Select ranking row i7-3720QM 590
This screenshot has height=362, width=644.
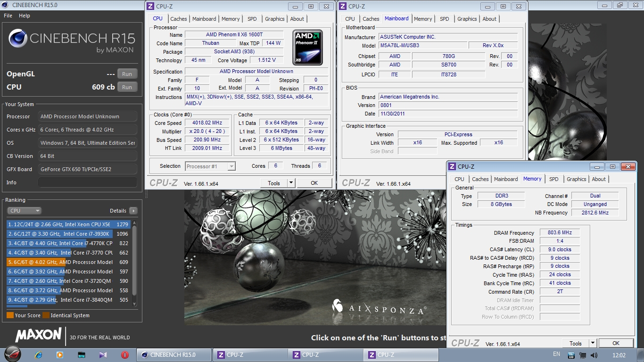(68, 281)
